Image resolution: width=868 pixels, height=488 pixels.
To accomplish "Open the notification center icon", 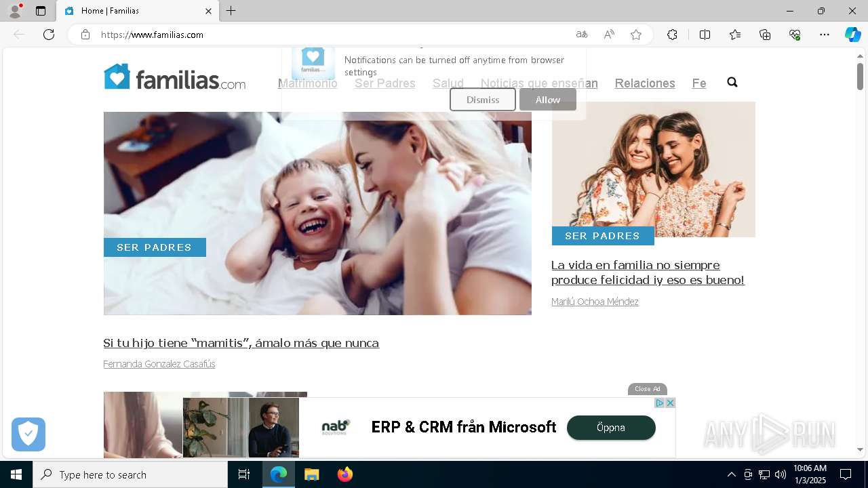I will pyautogui.click(x=846, y=474).
